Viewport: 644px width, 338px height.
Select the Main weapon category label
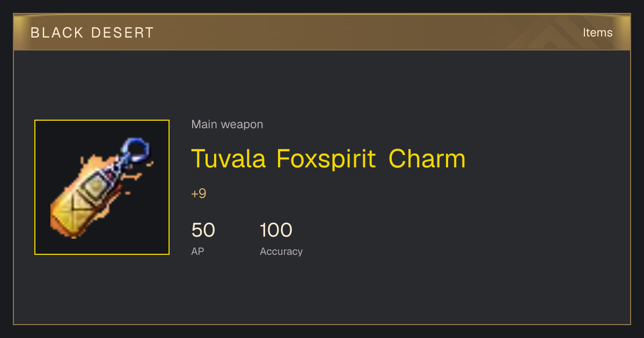click(x=227, y=124)
